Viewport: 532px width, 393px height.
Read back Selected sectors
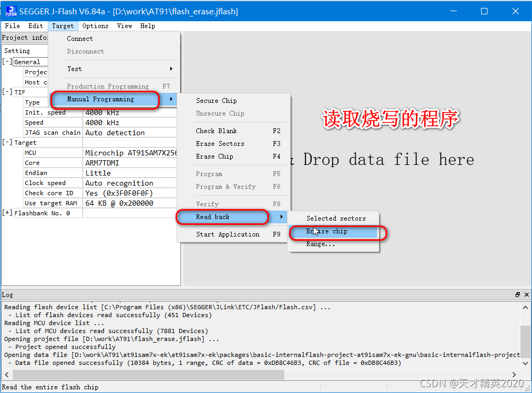point(333,219)
